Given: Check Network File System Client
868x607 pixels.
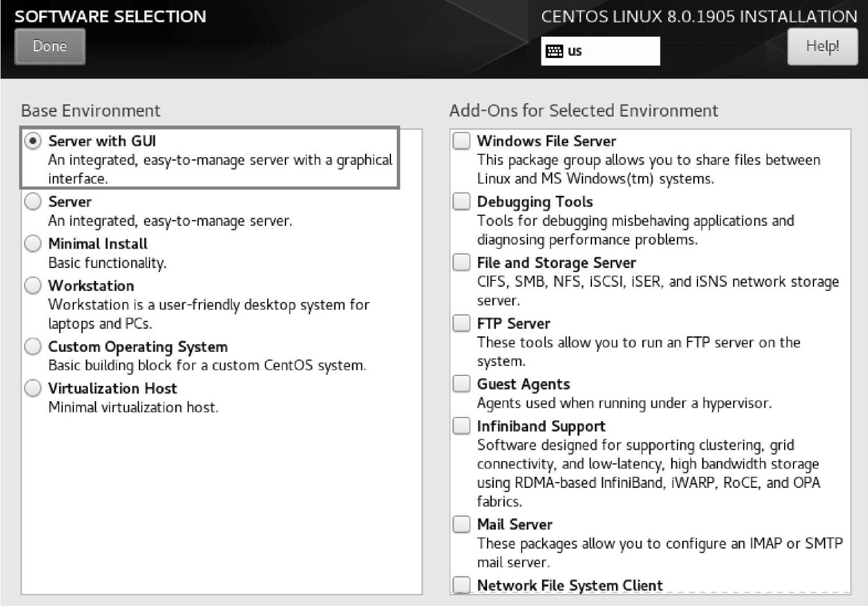Looking at the screenshot, I should pyautogui.click(x=461, y=585).
